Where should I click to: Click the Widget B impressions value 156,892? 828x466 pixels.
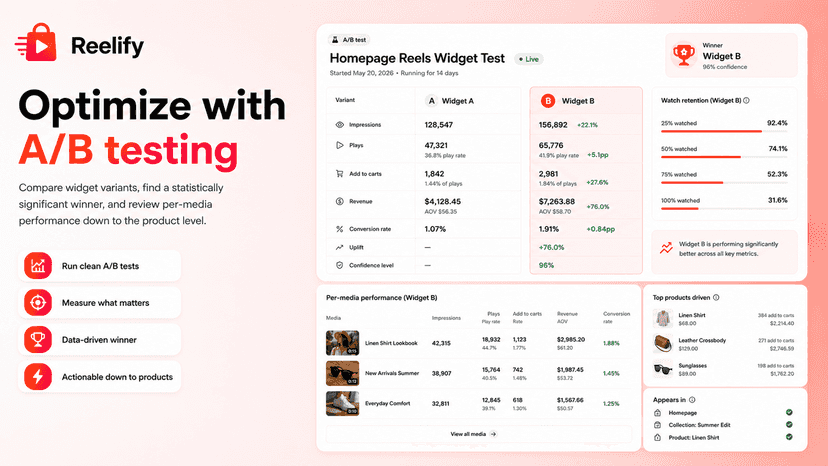coord(553,125)
